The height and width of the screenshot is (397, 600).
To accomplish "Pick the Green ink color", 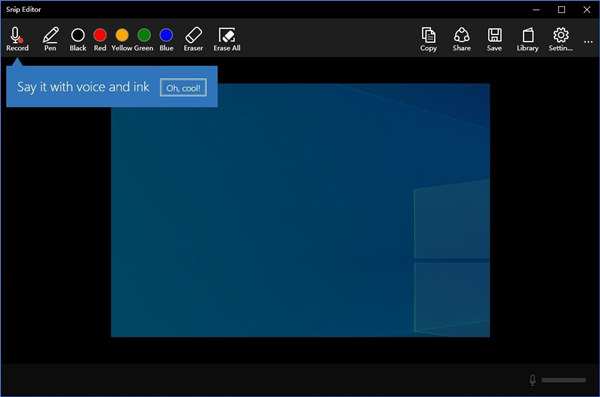I will pyautogui.click(x=144, y=39).
